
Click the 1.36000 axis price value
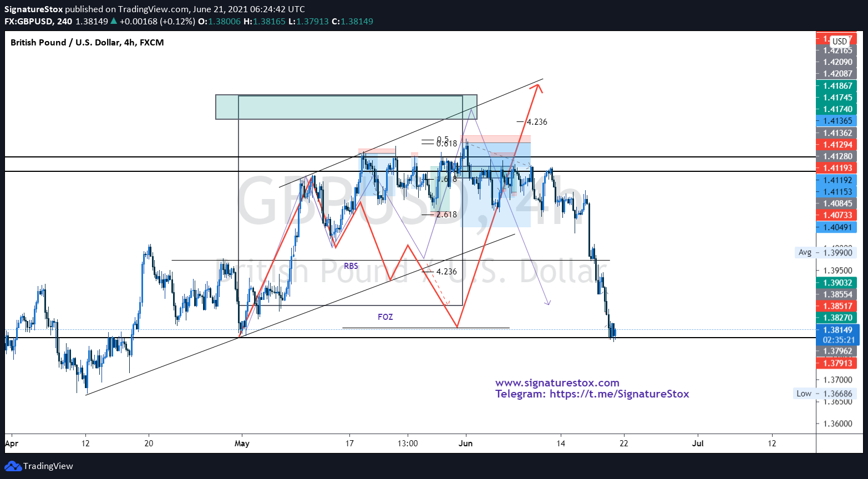click(837, 424)
